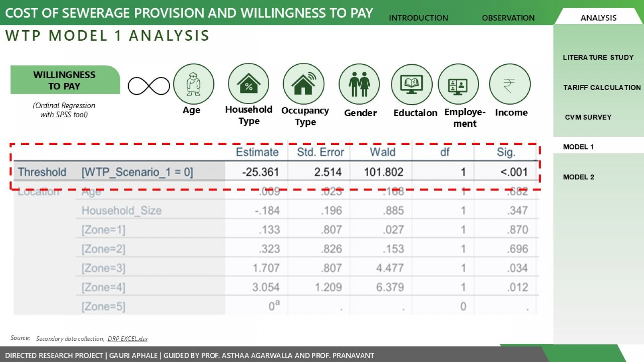Click the Willingness To Pay green label

65,80
